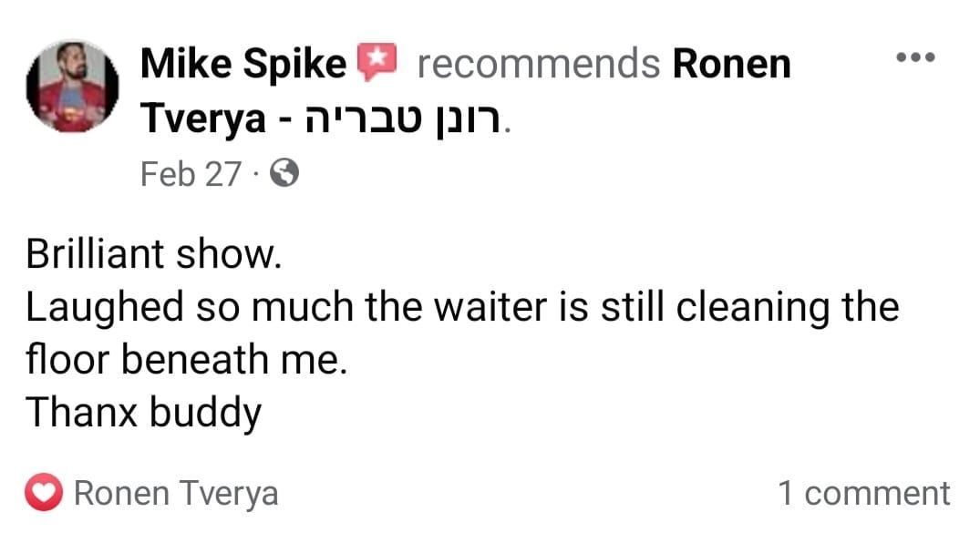Click the "Thanx buddy" line
The height and width of the screenshot is (543, 980).
[143, 414]
